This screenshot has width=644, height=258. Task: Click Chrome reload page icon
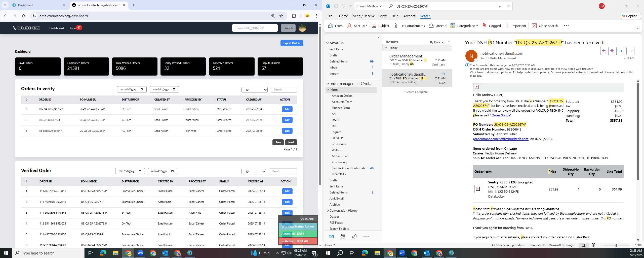pos(24,16)
